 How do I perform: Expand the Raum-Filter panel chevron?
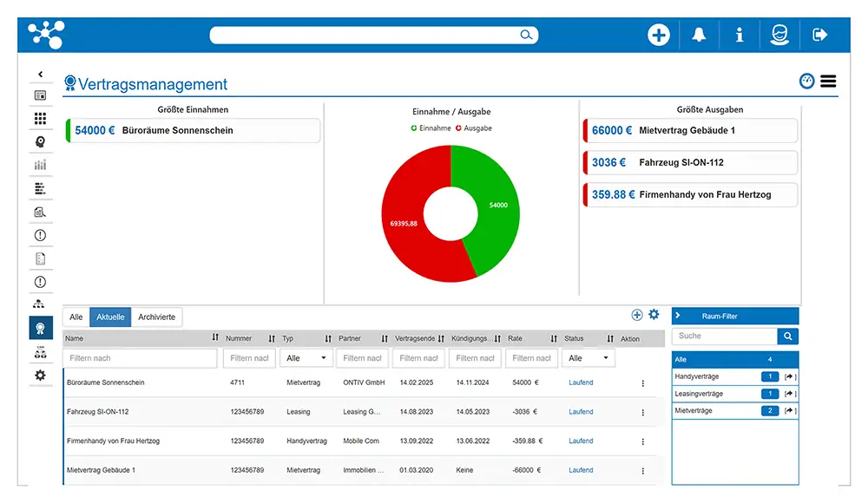pyautogui.click(x=678, y=317)
